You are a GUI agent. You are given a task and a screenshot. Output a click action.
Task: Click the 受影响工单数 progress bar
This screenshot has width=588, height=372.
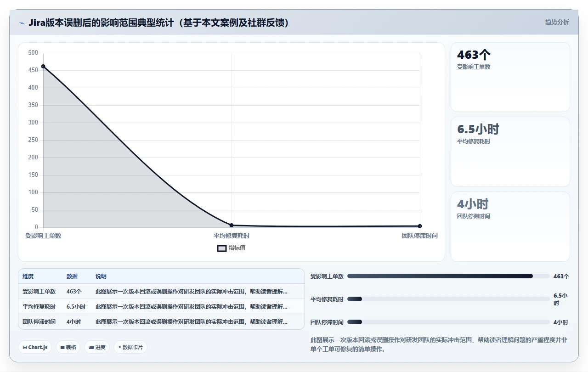[448, 276]
